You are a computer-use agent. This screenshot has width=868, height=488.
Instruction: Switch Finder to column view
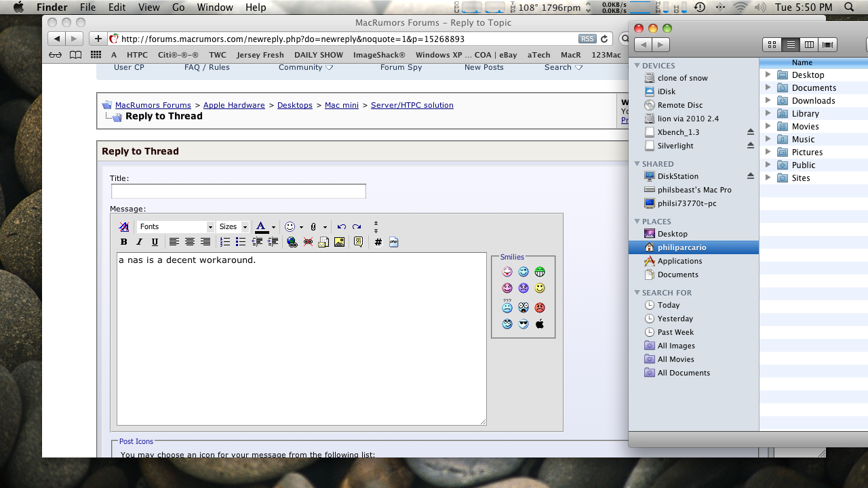(x=809, y=45)
